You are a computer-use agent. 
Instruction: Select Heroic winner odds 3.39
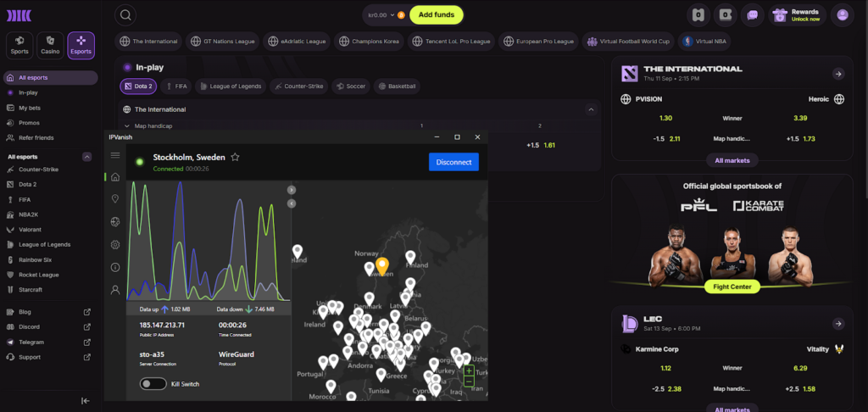pyautogui.click(x=800, y=119)
